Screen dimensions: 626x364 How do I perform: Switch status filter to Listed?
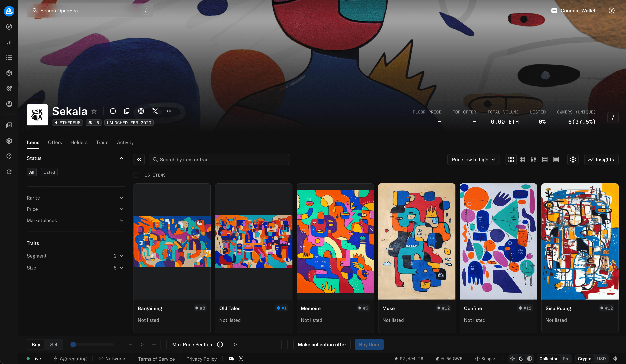point(49,172)
